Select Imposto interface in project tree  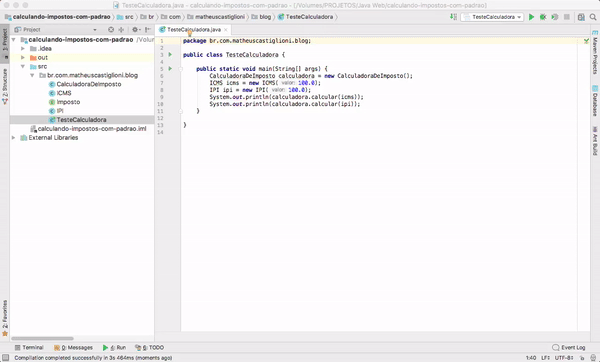tap(64, 102)
